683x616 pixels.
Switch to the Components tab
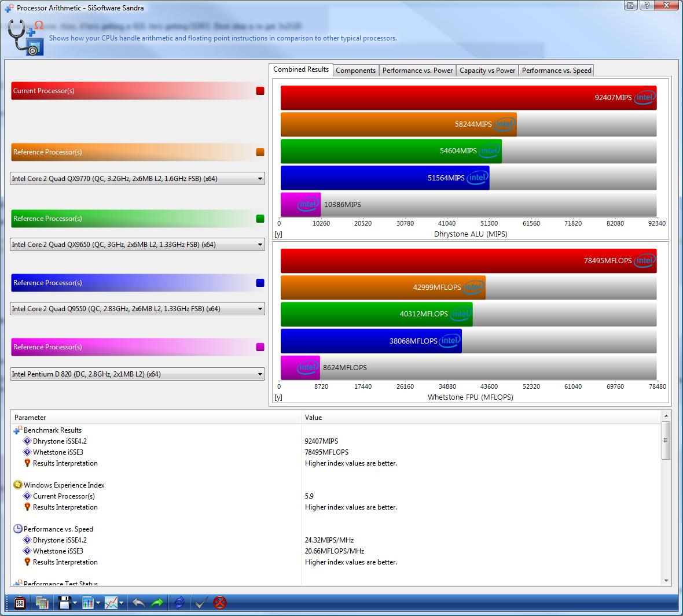tap(355, 71)
